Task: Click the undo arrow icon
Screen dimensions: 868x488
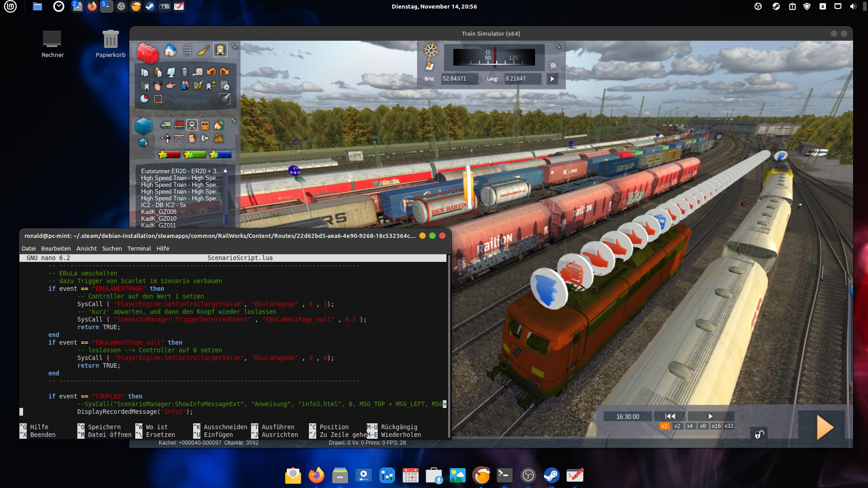Action: click(x=211, y=72)
